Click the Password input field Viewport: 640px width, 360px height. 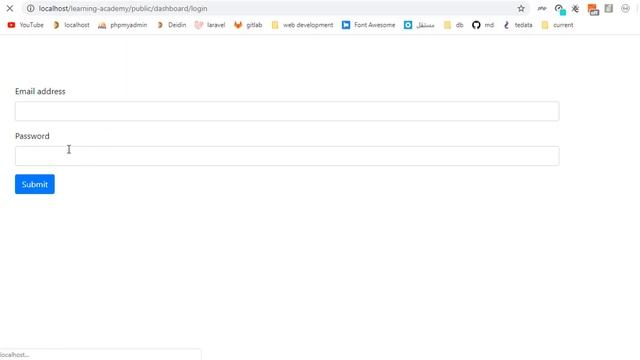(287, 156)
